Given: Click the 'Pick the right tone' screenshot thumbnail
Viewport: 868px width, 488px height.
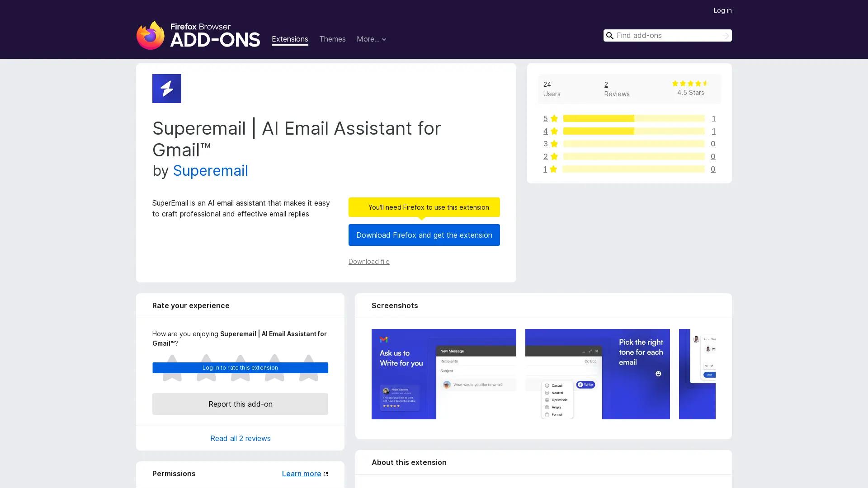Looking at the screenshot, I should (x=597, y=374).
